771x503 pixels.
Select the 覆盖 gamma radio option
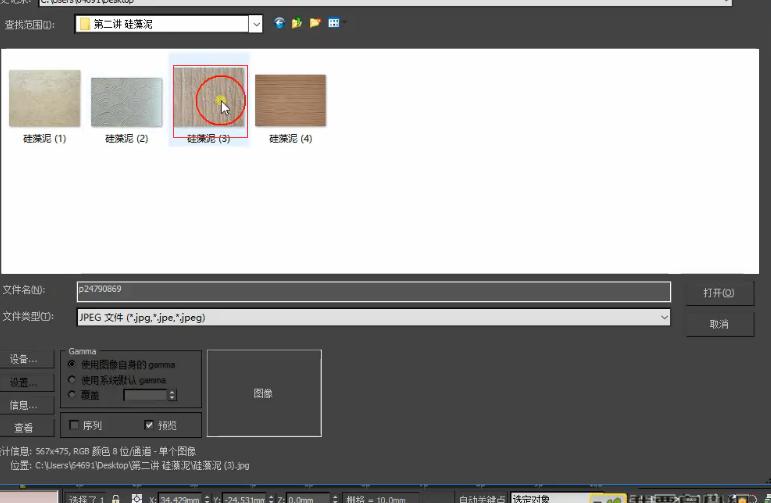pos(72,395)
